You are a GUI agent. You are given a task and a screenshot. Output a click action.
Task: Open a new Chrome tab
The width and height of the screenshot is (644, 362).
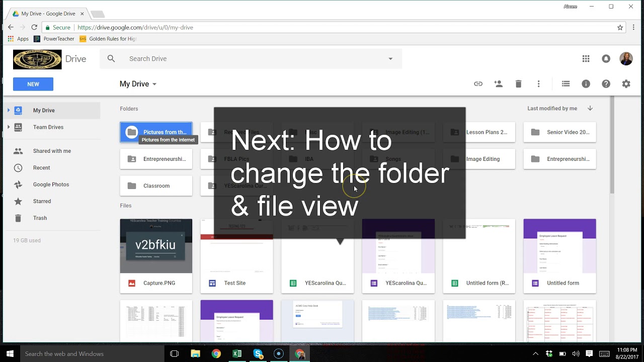(97, 14)
